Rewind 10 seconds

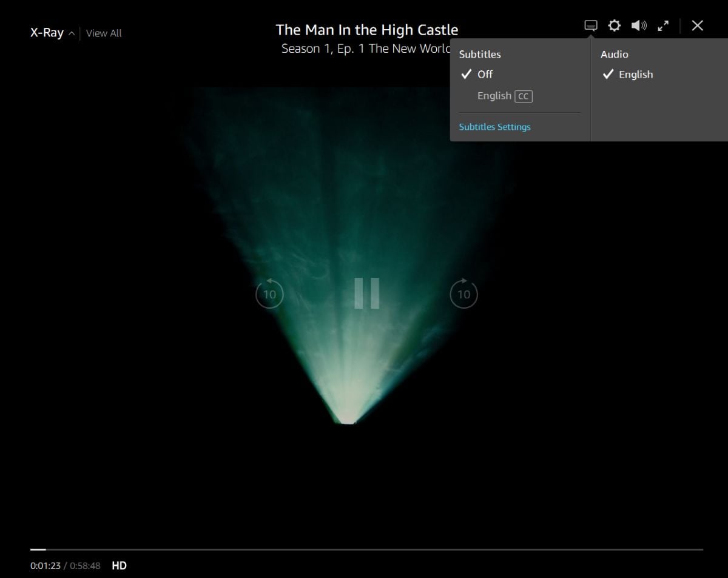pos(269,294)
